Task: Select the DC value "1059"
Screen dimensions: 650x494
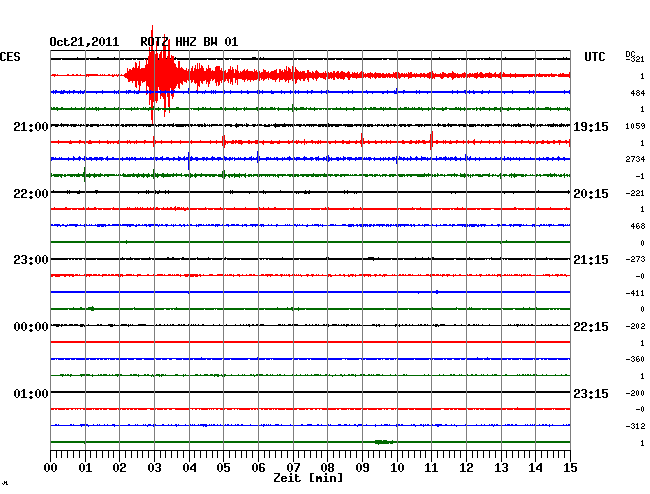Action: tap(635, 126)
